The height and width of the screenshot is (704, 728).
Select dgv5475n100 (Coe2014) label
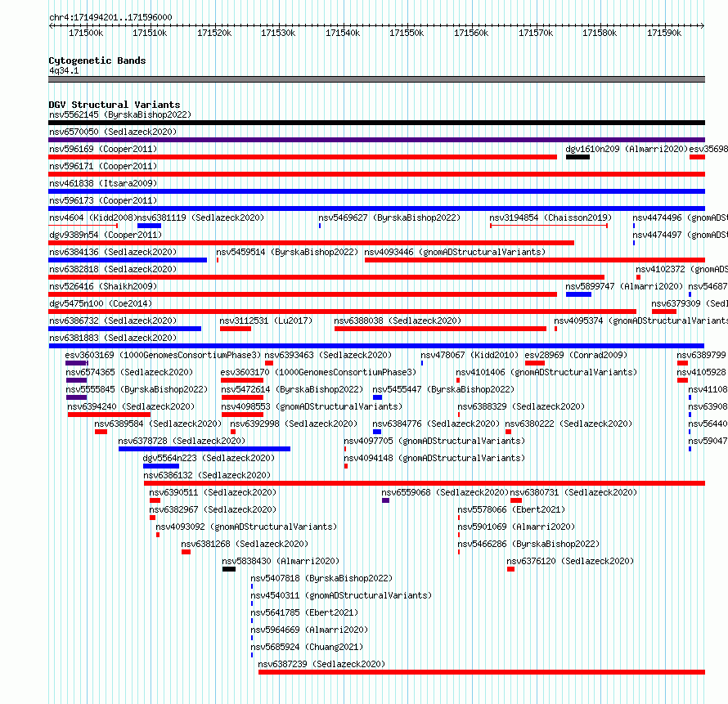pos(101,303)
